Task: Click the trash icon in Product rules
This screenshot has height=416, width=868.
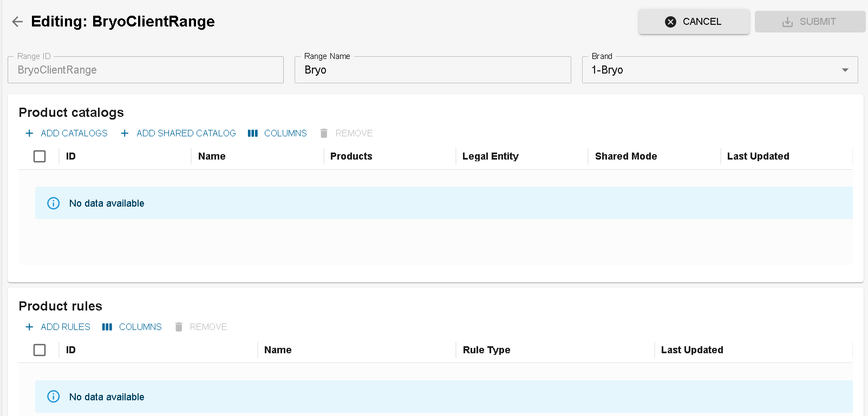Action: [179, 327]
